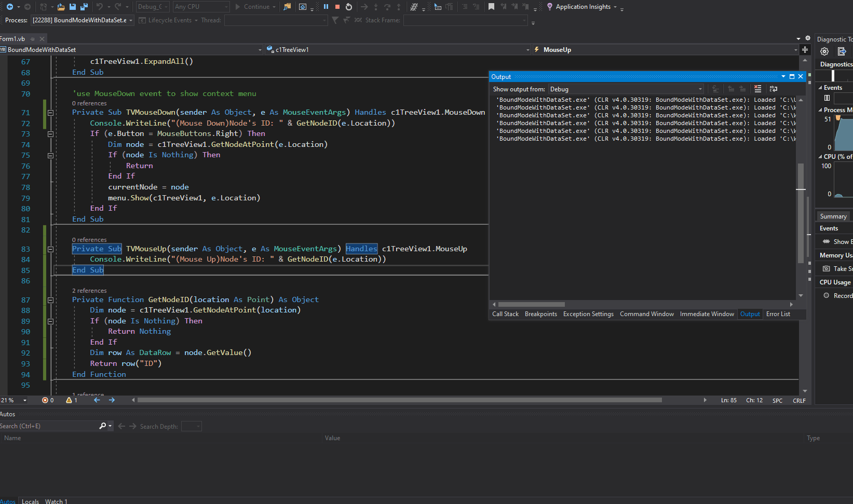Open the c1TreeView1 object navigation dropdown
Viewport: 853px width, 504px height.
click(x=398, y=50)
